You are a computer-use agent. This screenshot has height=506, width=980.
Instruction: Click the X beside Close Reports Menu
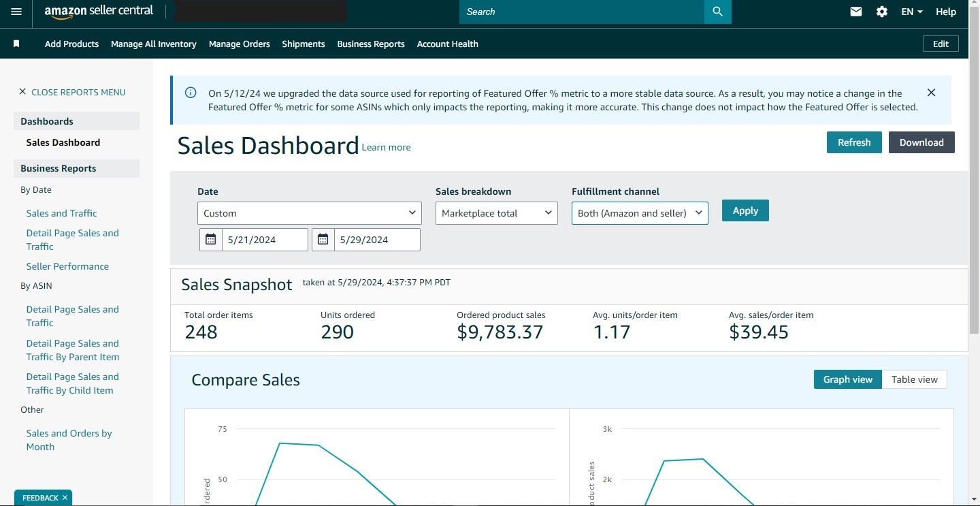(22, 92)
